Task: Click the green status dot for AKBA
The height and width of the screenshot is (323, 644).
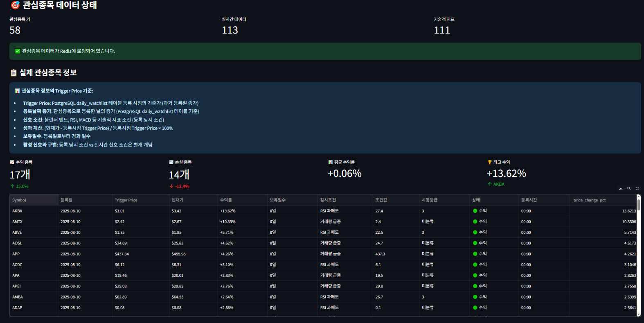Action: (x=475, y=211)
